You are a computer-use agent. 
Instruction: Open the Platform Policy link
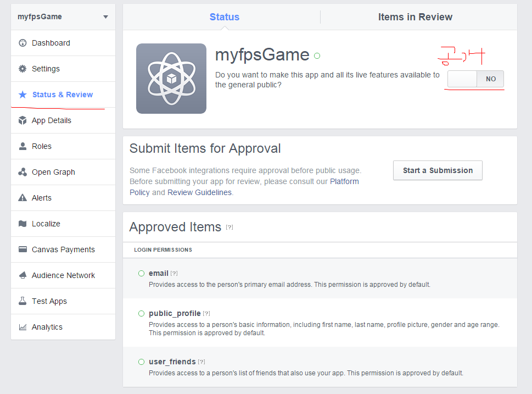(x=344, y=181)
